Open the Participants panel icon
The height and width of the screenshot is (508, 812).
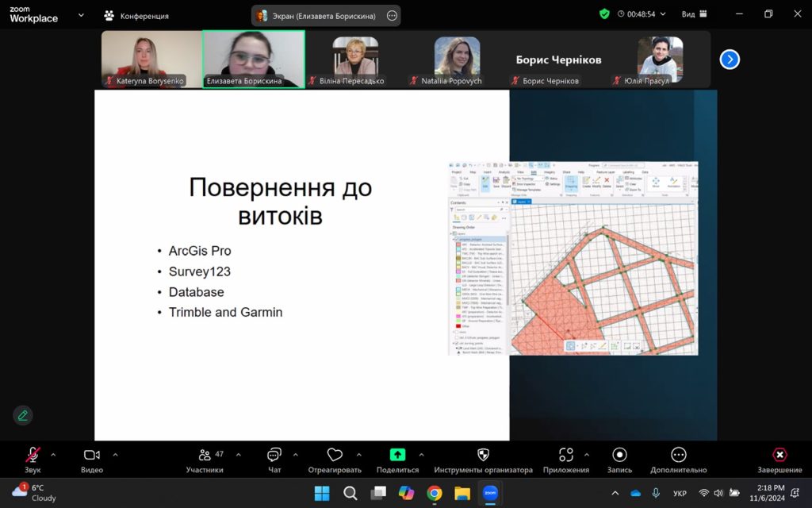point(205,455)
